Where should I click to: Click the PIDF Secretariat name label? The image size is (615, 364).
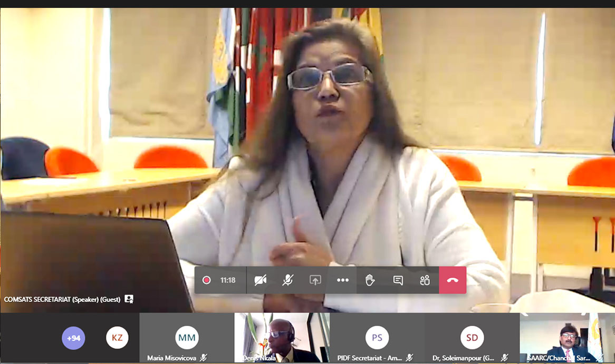(369, 358)
